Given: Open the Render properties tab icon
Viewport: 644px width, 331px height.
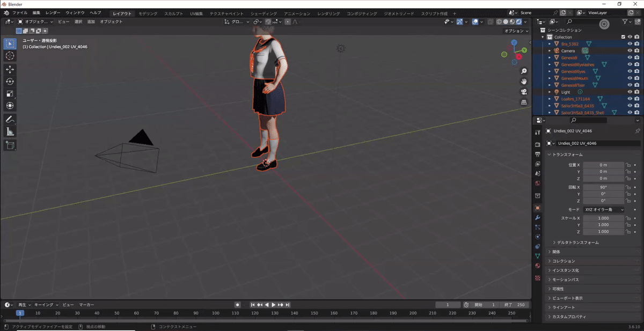Looking at the screenshot, I should [537, 145].
